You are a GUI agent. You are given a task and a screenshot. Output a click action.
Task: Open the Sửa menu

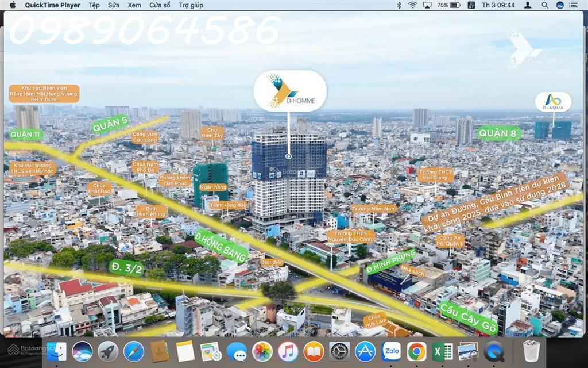point(114,5)
